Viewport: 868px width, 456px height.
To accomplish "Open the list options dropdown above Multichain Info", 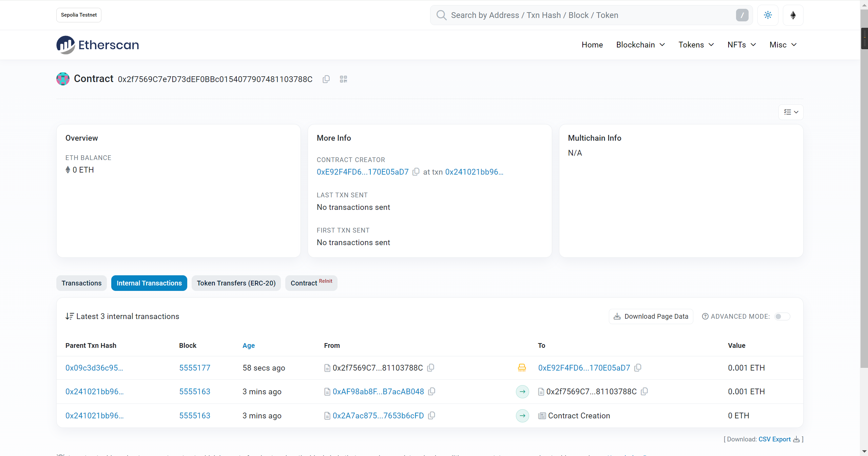I will click(791, 112).
